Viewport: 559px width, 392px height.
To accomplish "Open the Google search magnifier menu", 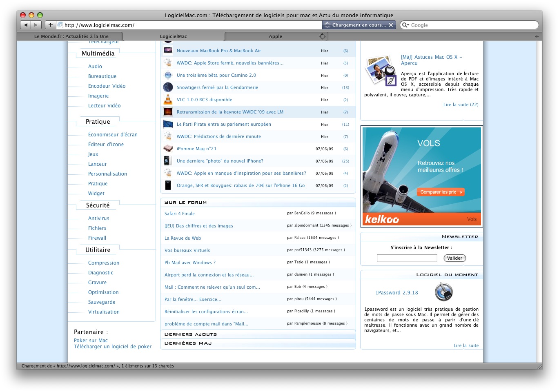I will click(405, 25).
